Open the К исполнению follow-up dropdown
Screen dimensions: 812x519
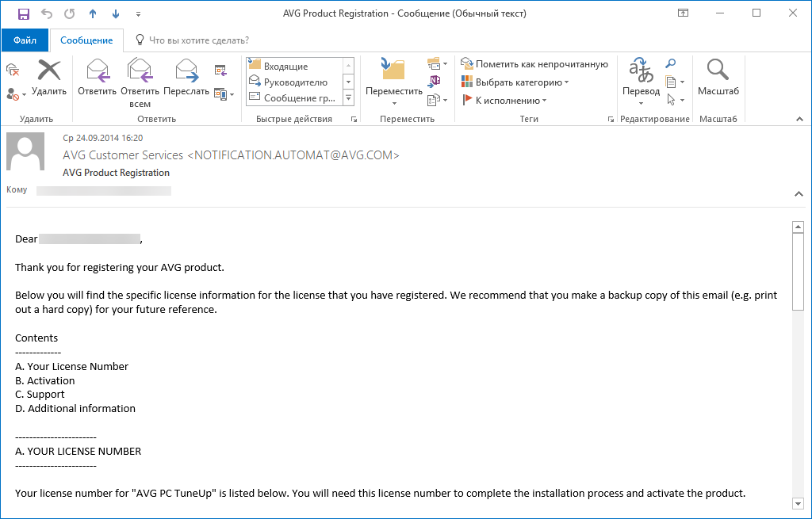coord(505,101)
